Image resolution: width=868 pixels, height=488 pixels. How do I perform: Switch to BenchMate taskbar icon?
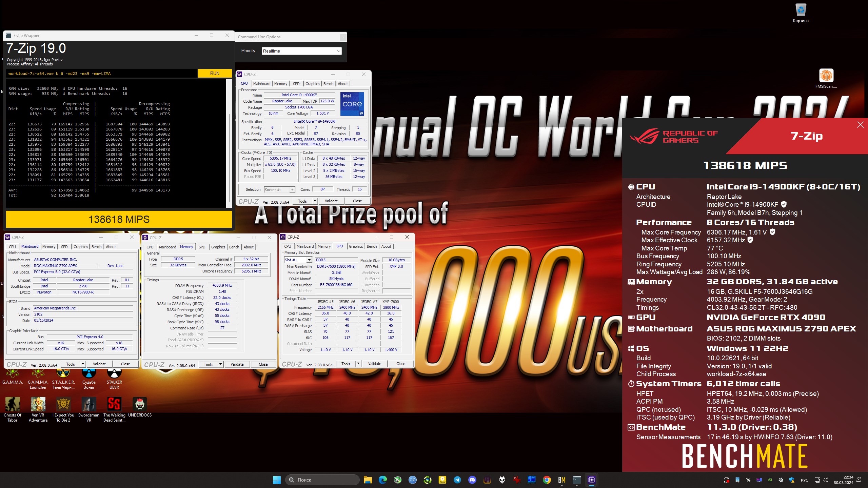(x=562, y=480)
